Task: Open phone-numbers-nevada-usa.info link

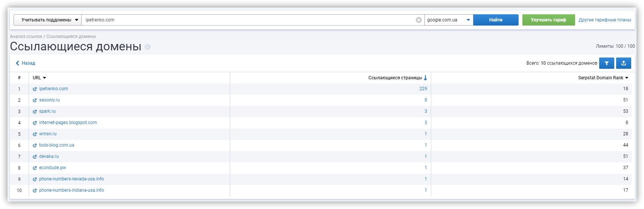Action: [x=72, y=179]
